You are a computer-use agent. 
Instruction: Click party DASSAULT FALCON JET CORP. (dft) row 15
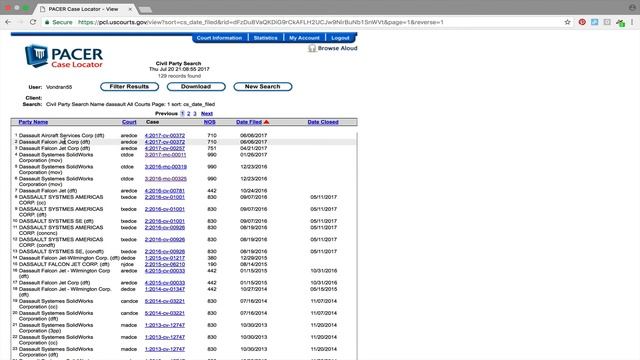point(64,264)
